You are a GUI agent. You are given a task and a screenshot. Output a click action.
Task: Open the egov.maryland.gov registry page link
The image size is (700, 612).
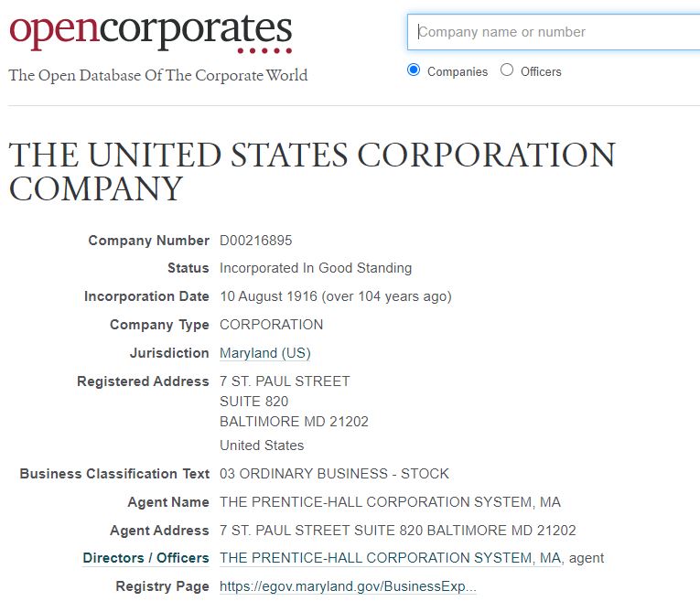tap(348, 586)
